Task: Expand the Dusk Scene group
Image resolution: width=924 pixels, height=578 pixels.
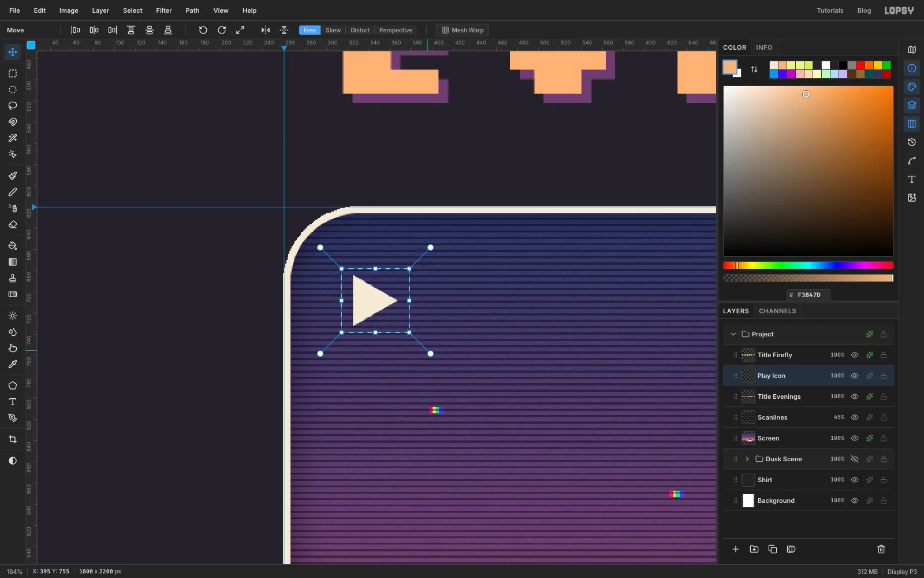Action: tap(747, 459)
